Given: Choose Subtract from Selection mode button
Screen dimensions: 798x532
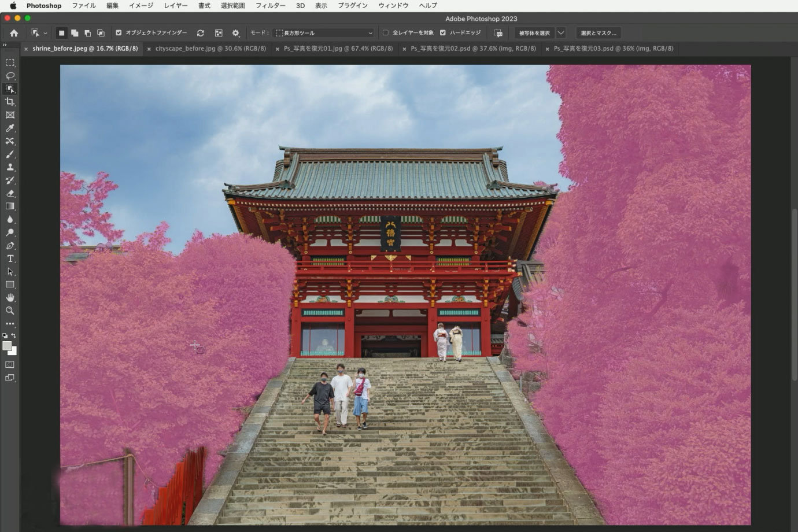Looking at the screenshot, I should point(88,33).
